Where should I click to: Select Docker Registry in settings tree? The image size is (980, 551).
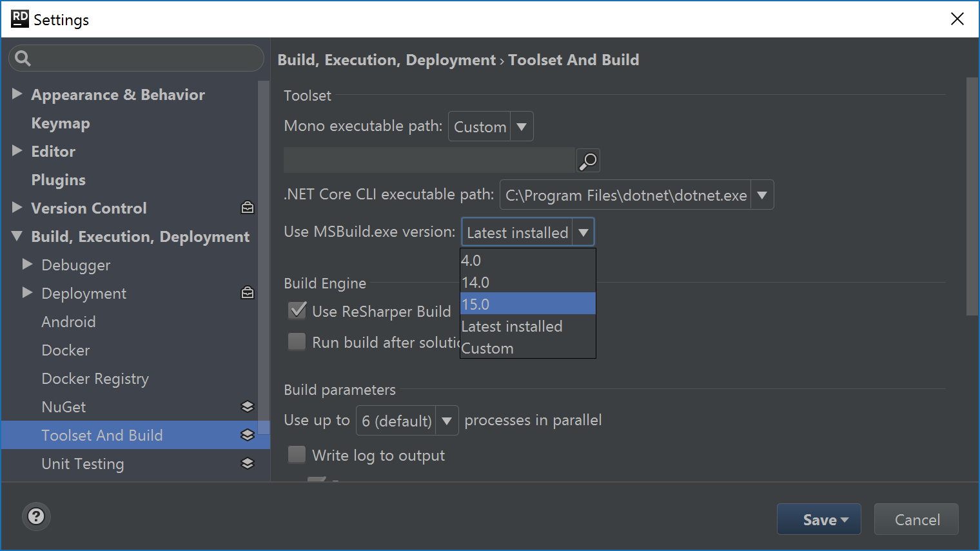[95, 378]
